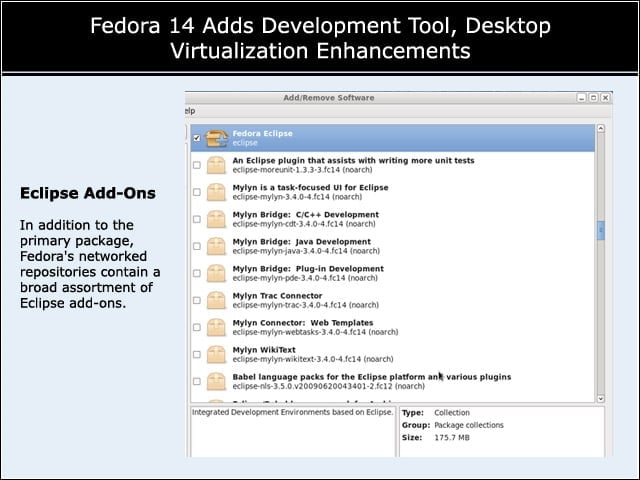Viewport: 640px width, 480px height.
Task: Tick the Mylyn Trac Connector checkbox
Action: point(197,300)
